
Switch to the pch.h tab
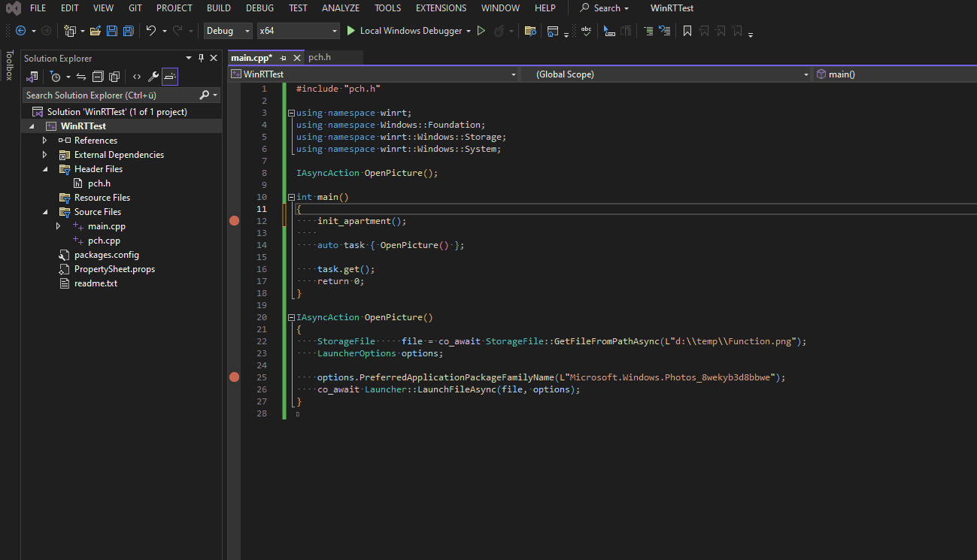(319, 56)
